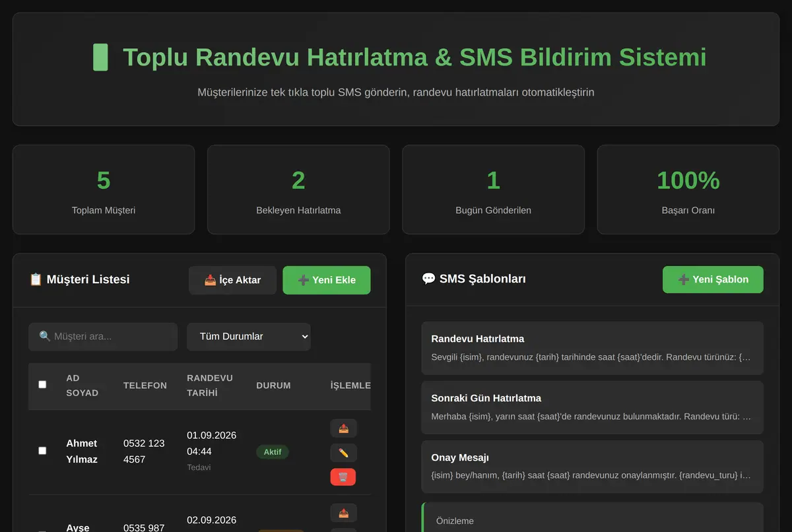
Task: Edit Ahmet Yılmaz's record with pencil icon
Action: click(x=343, y=453)
